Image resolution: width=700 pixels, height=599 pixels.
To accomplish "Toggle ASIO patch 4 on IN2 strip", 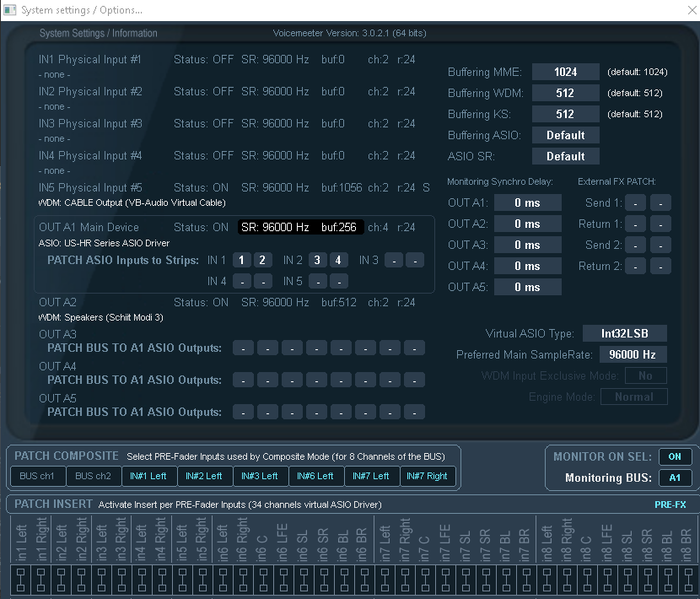I will click(x=337, y=260).
